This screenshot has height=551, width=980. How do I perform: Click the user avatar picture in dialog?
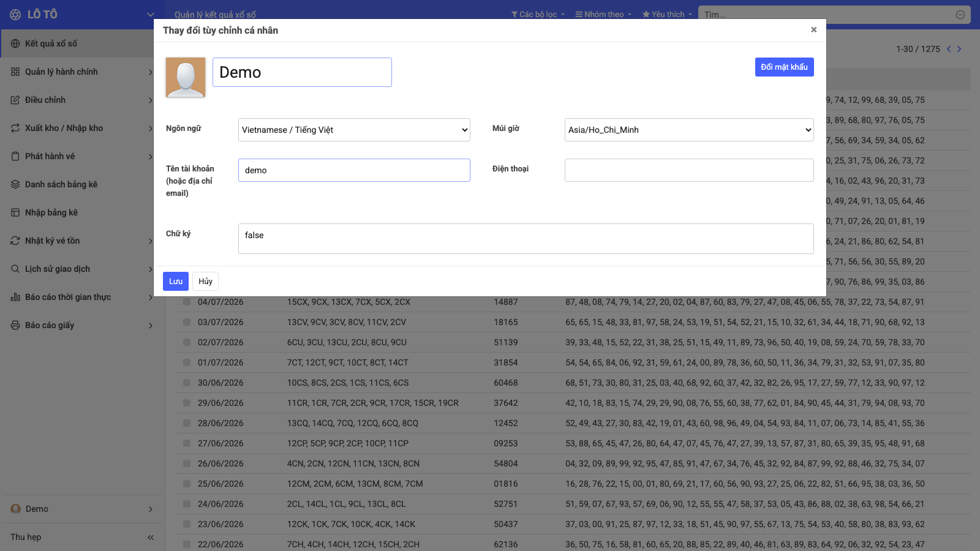tap(186, 77)
